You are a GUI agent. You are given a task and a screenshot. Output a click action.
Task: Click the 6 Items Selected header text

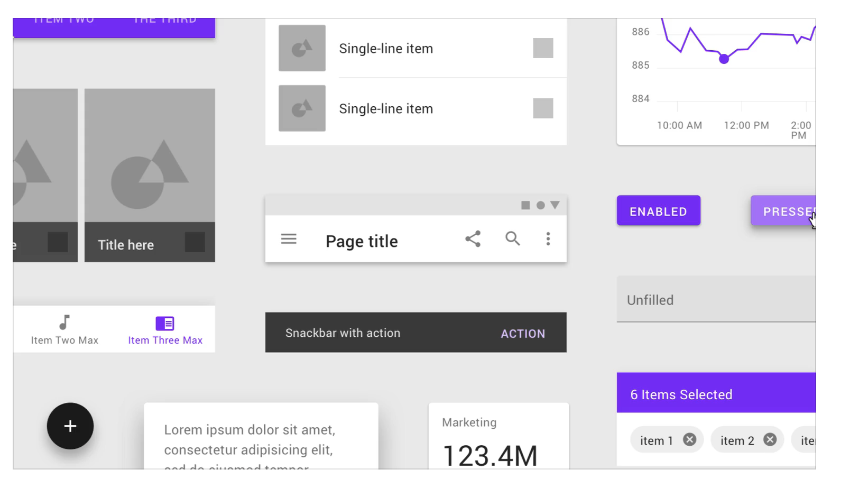tap(681, 394)
